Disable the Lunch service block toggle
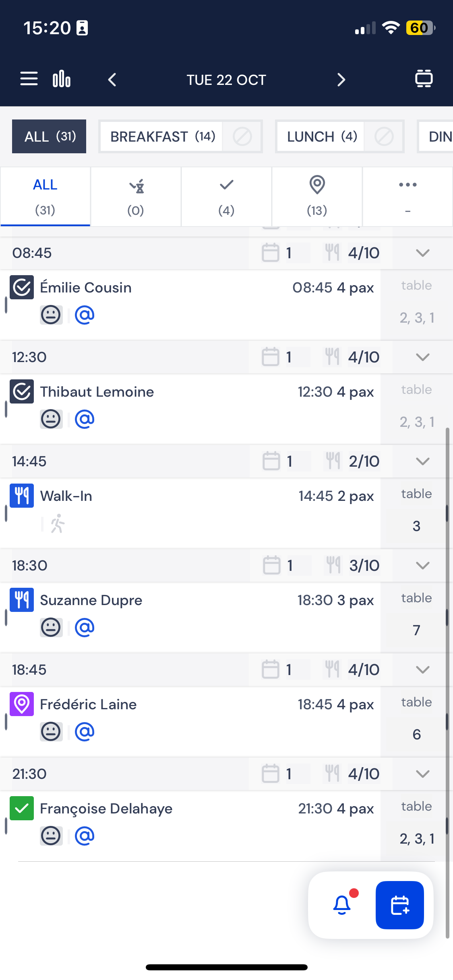The image size is (453, 980). coord(384,137)
